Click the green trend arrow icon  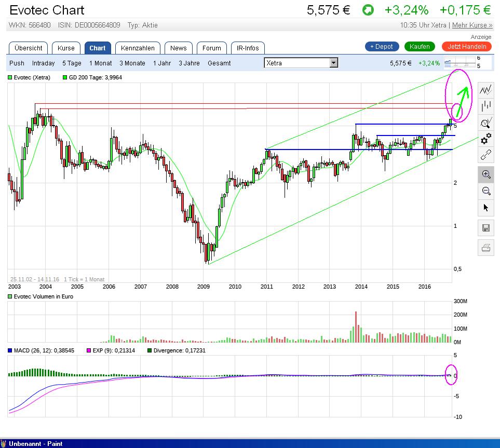tap(368, 10)
